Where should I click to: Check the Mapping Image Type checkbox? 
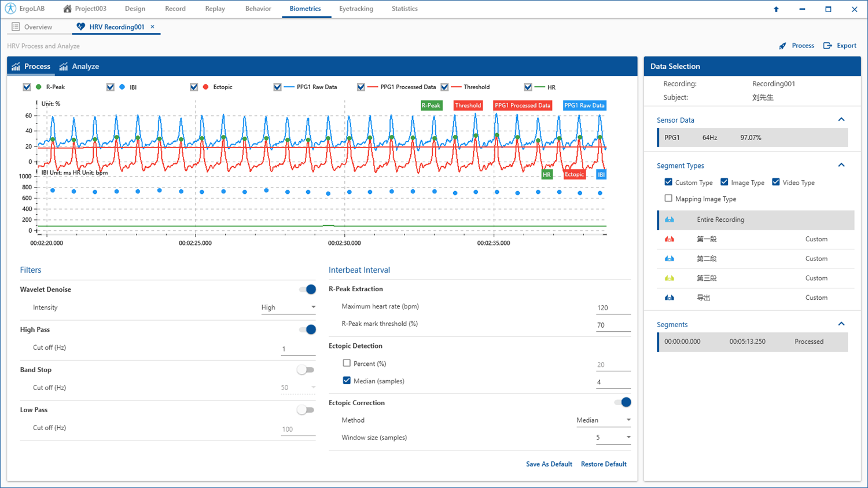(x=668, y=199)
